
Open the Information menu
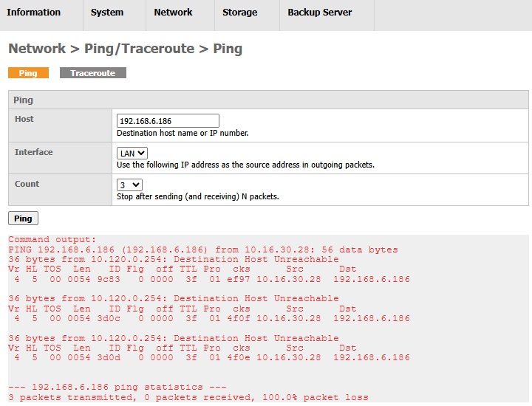point(34,13)
